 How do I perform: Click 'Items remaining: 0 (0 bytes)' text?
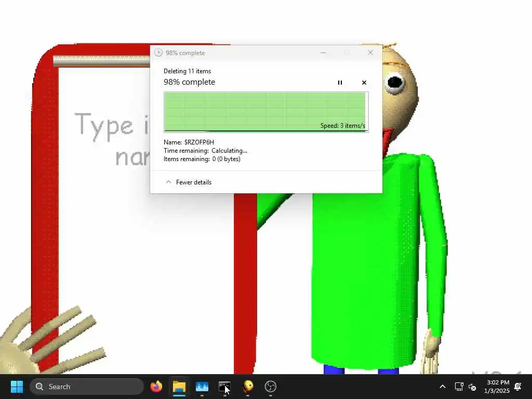click(x=202, y=159)
